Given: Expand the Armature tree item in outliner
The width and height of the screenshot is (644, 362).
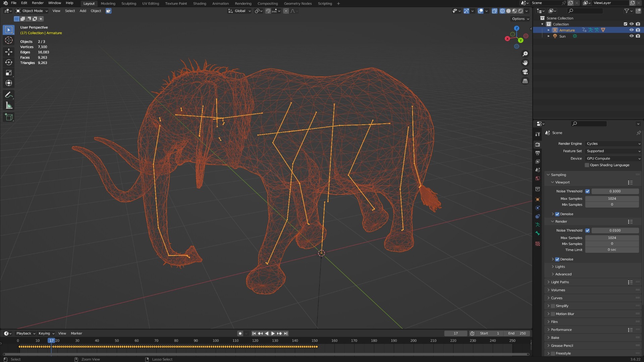Looking at the screenshot, I should coord(549,30).
